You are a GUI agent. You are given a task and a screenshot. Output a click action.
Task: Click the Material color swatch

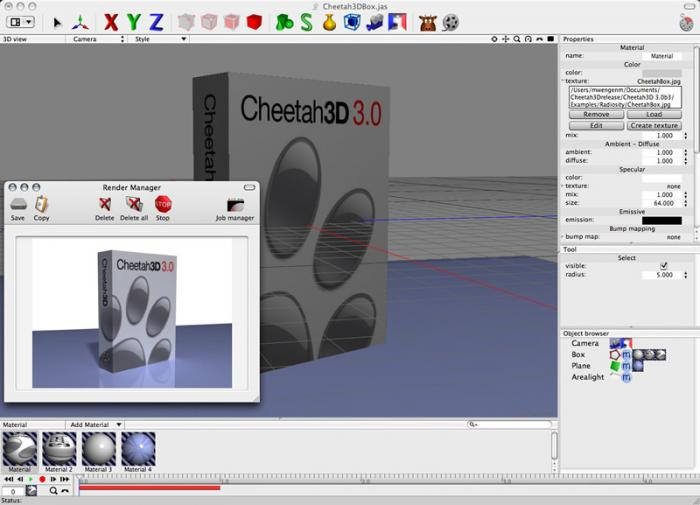tap(662, 73)
